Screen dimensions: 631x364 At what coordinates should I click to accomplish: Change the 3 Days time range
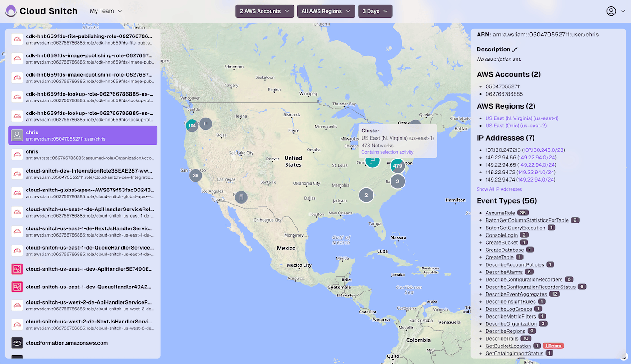(375, 11)
